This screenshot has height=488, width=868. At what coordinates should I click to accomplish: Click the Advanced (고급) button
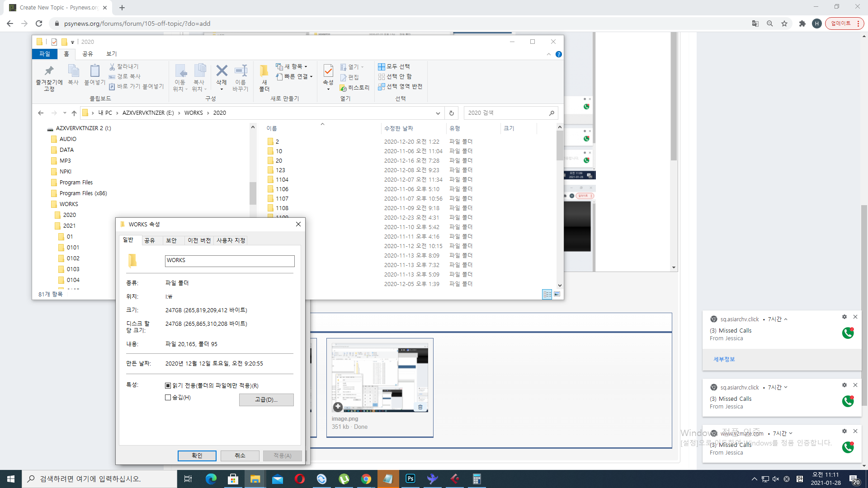pyautogui.click(x=266, y=399)
